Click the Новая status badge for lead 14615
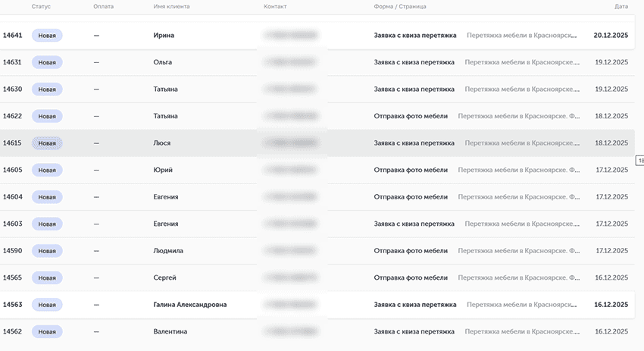 (47, 143)
